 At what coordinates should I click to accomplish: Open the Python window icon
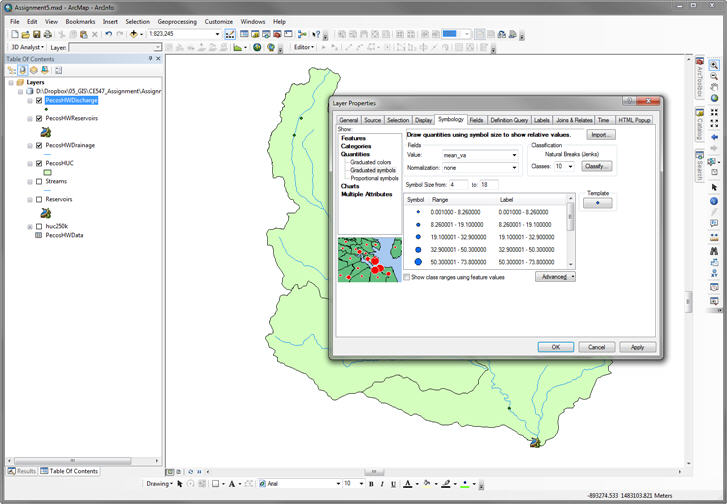(288, 34)
